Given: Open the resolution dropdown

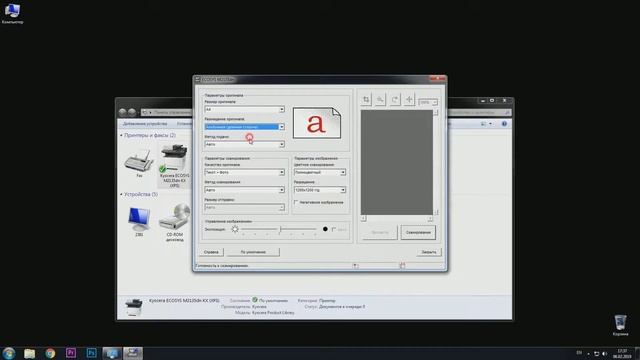Looking at the screenshot, I should pos(320,190).
